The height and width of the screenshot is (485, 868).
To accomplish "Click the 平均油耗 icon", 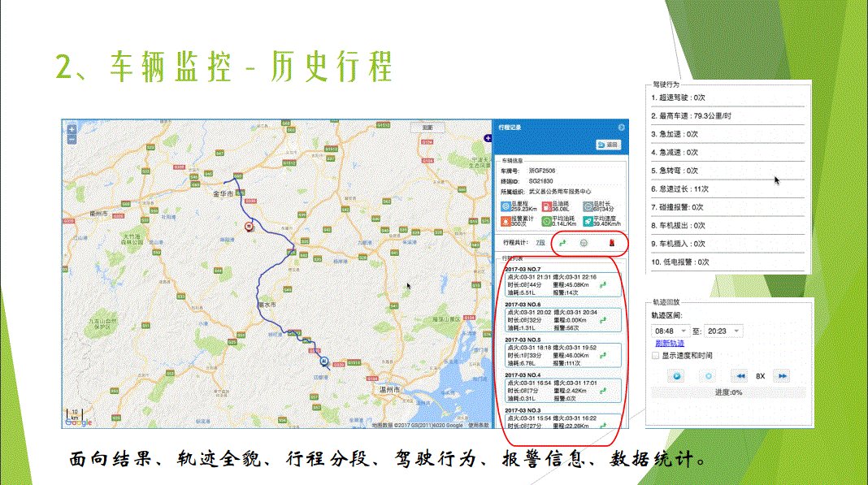I will [x=546, y=221].
